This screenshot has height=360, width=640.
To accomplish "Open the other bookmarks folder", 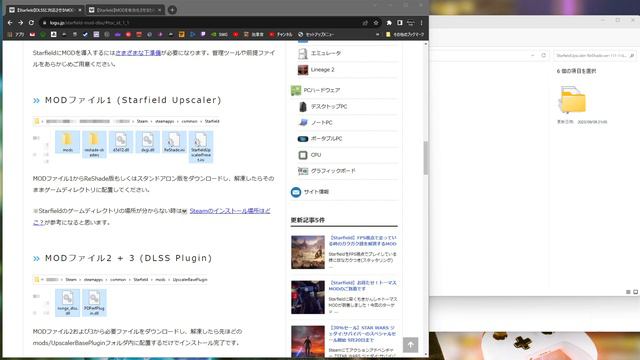I will tap(405, 35).
